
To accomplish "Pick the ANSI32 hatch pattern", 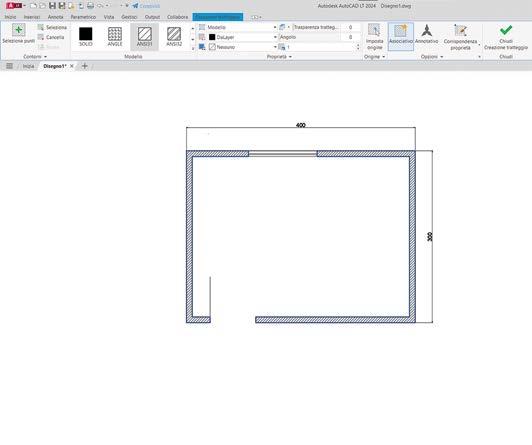I will tap(174, 37).
